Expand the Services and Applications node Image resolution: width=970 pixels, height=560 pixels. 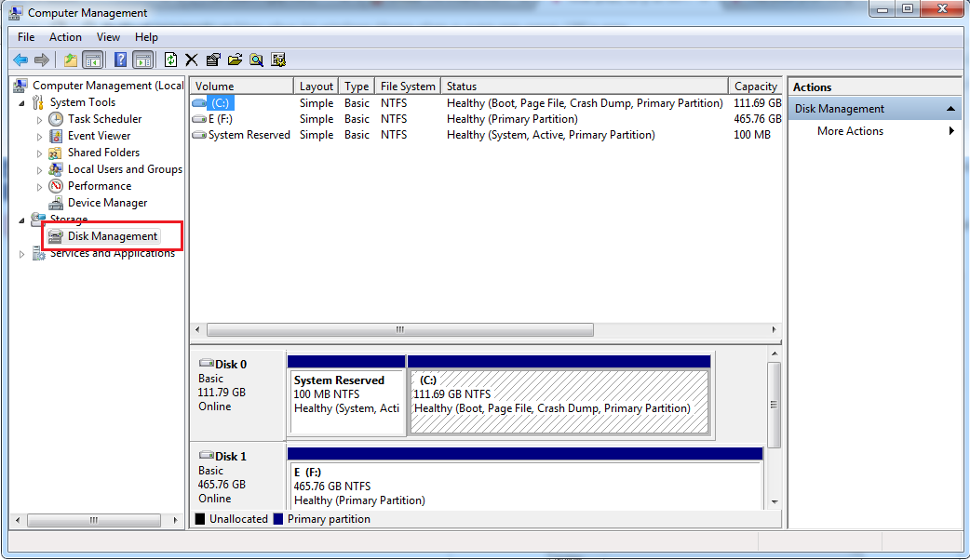click(22, 254)
